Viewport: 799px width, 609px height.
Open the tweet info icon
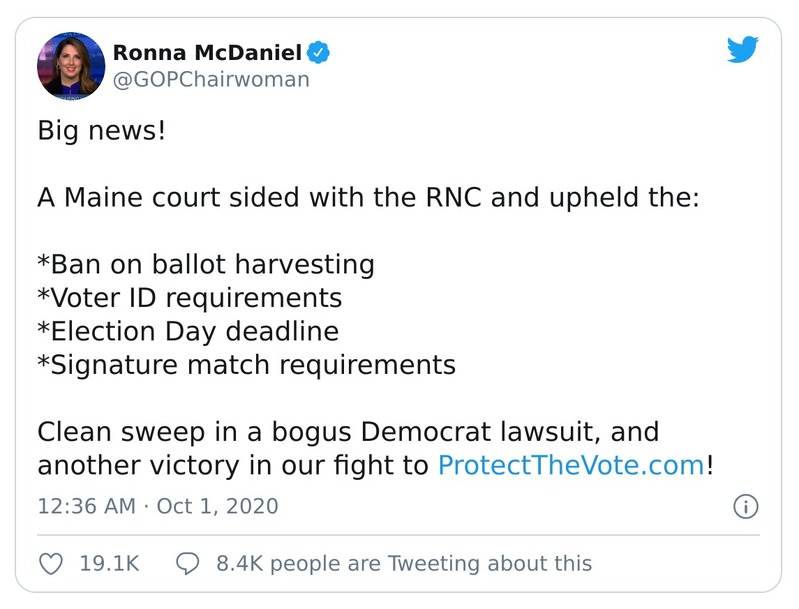[745, 506]
